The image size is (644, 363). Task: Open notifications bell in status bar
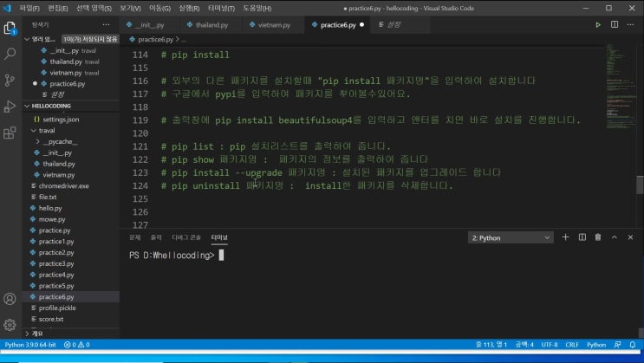633,345
